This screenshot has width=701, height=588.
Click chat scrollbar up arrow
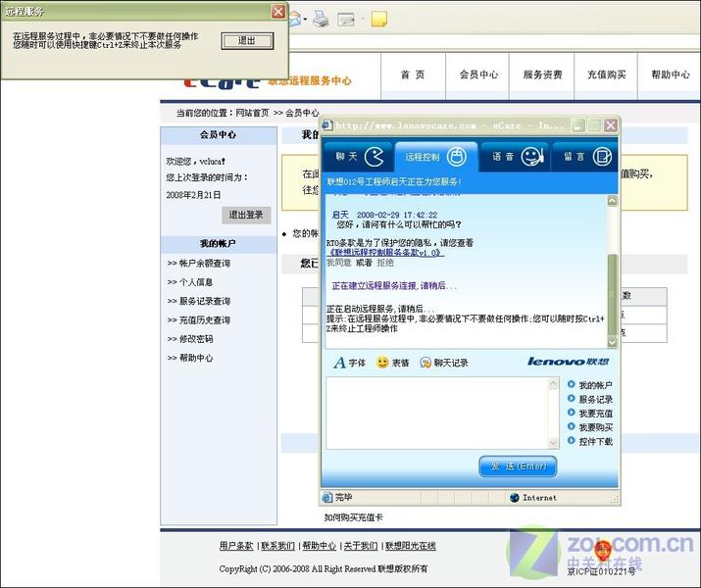[612, 201]
